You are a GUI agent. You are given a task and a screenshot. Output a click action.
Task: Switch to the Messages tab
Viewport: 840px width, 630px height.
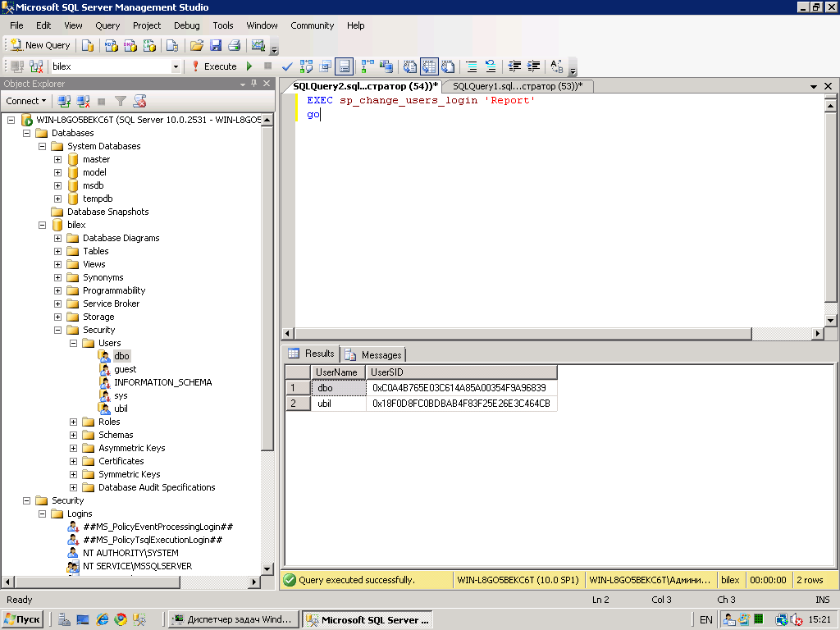pyautogui.click(x=375, y=354)
